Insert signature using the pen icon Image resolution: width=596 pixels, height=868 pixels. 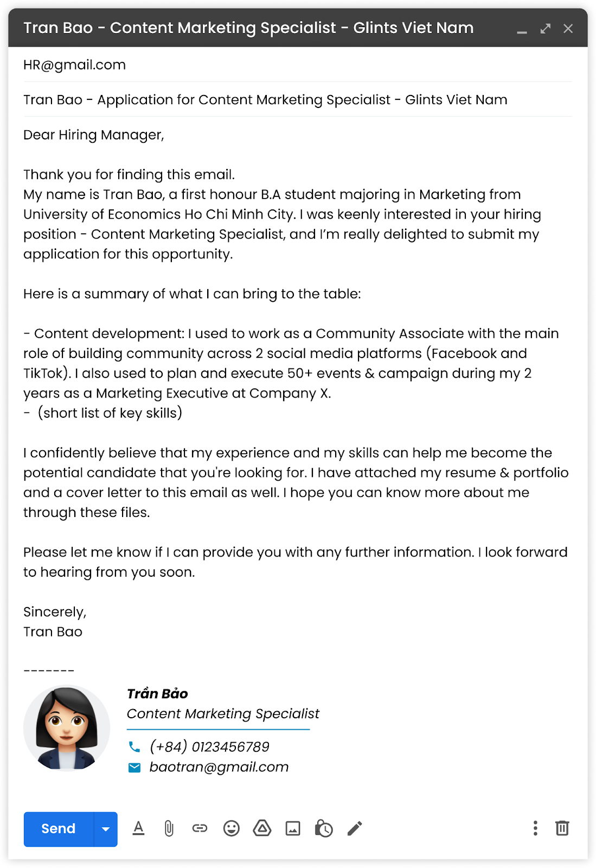pyautogui.click(x=355, y=828)
